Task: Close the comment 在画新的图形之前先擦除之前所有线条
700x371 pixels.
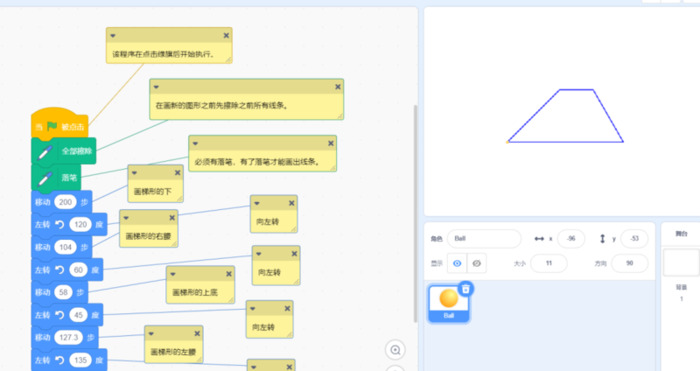Action: coord(338,87)
